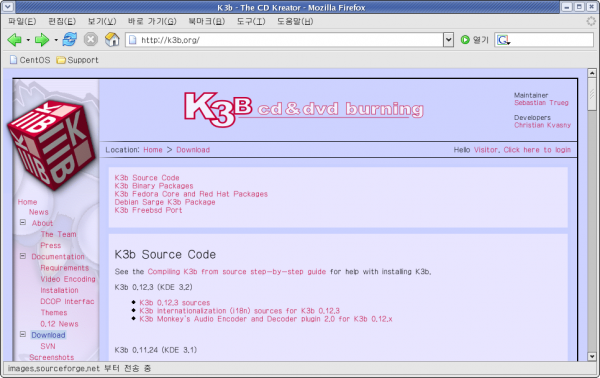600x378 pixels.
Task: Open the 바로 가기(G) menu
Action: [x=152, y=21]
